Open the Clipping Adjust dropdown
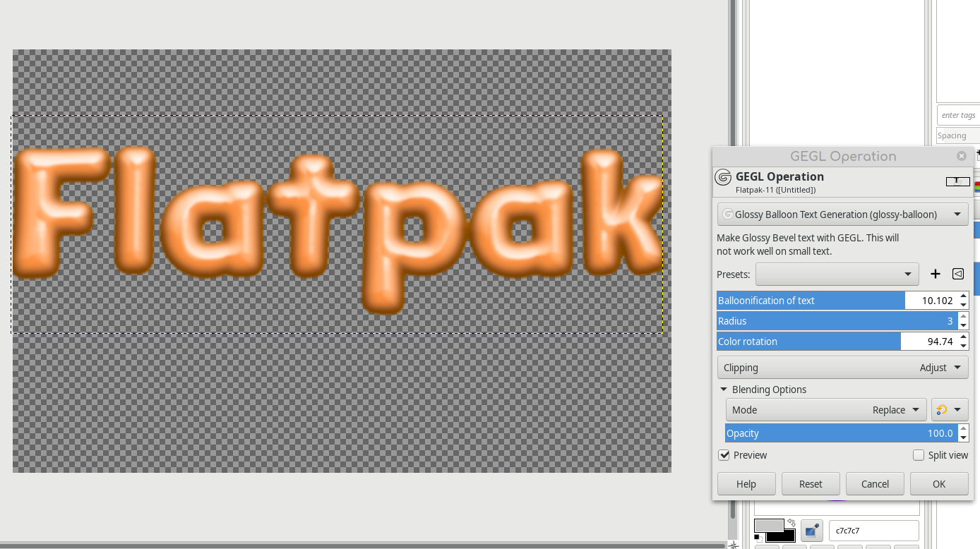The height and width of the screenshot is (549, 980). click(842, 368)
